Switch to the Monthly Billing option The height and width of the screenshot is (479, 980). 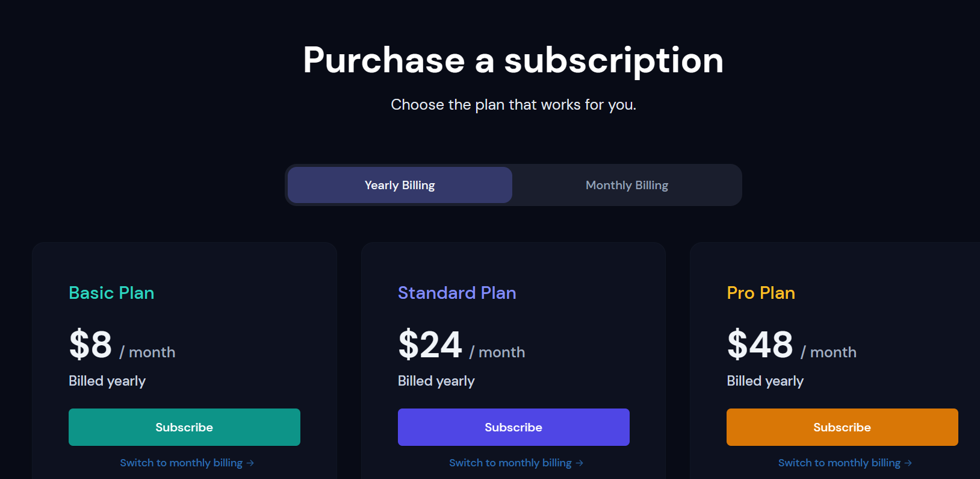pyautogui.click(x=627, y=185)
